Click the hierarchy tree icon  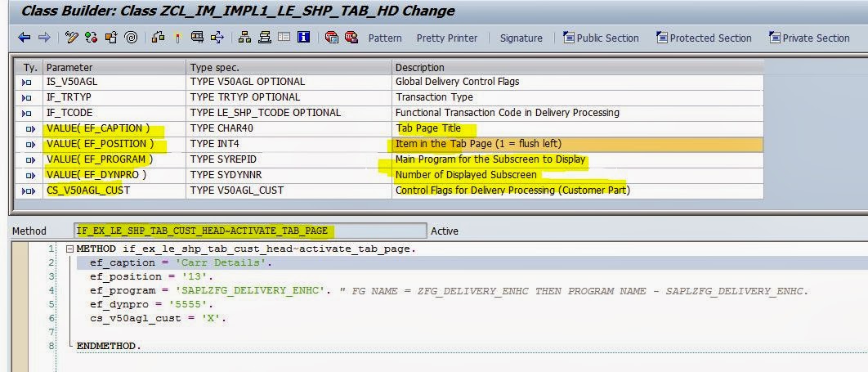coord(244,38)
